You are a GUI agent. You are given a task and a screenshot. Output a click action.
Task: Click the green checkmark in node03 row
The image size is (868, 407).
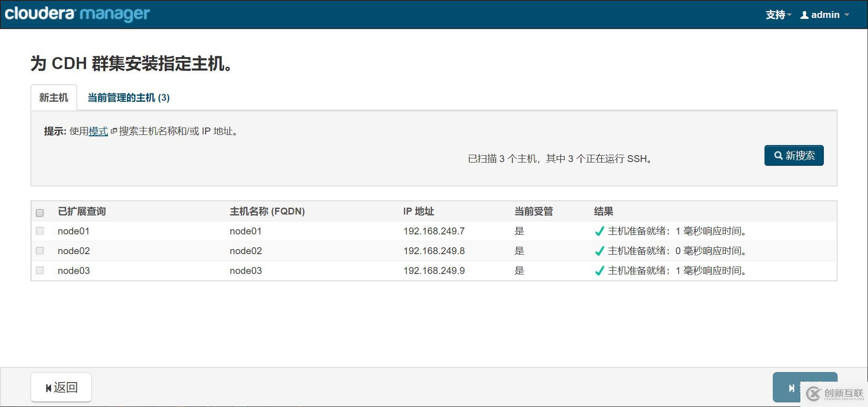(599, 271)
